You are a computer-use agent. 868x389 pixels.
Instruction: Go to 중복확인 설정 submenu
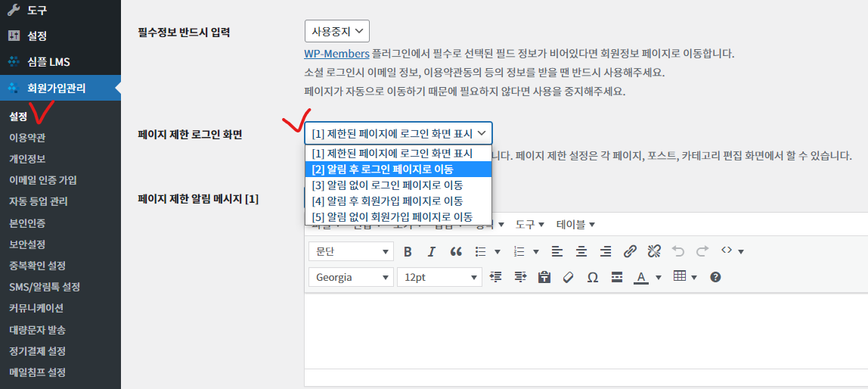tap(38, 266)
